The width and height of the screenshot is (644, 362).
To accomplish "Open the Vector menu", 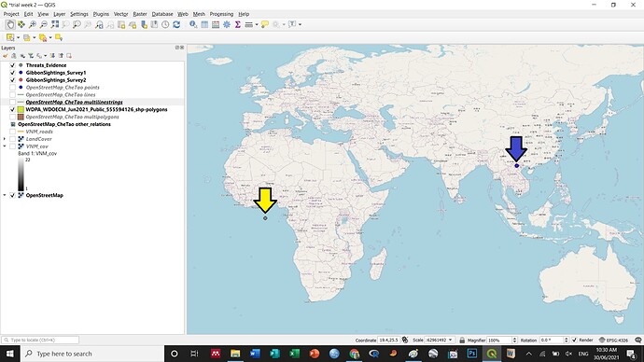I will click(x=120, y=14).
